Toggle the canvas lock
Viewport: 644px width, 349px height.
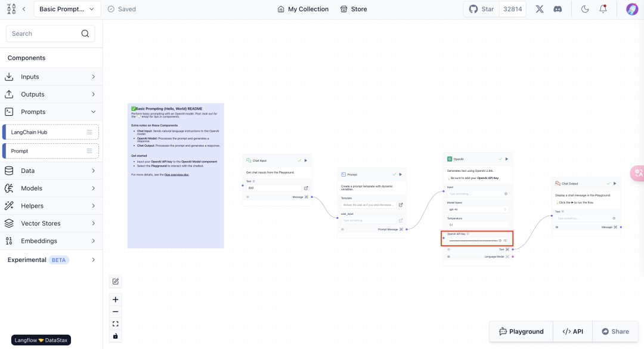(116, 336)
